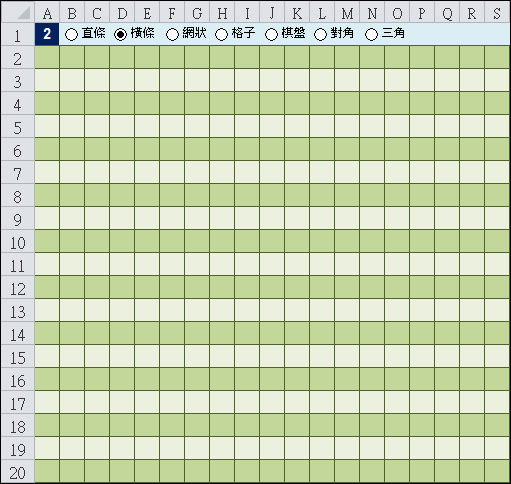Highlight row 13 via its header
The width and height of the screenshot is (511, 484).
[18, 310]
